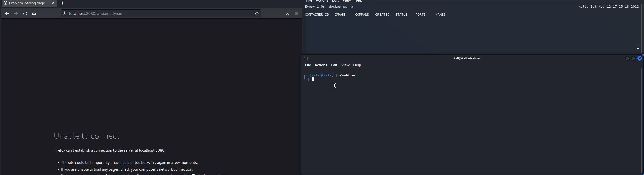This screenshot has width=644, height=175.
Task: Go to the Firefox home page
Action: (x=34, y=14)
